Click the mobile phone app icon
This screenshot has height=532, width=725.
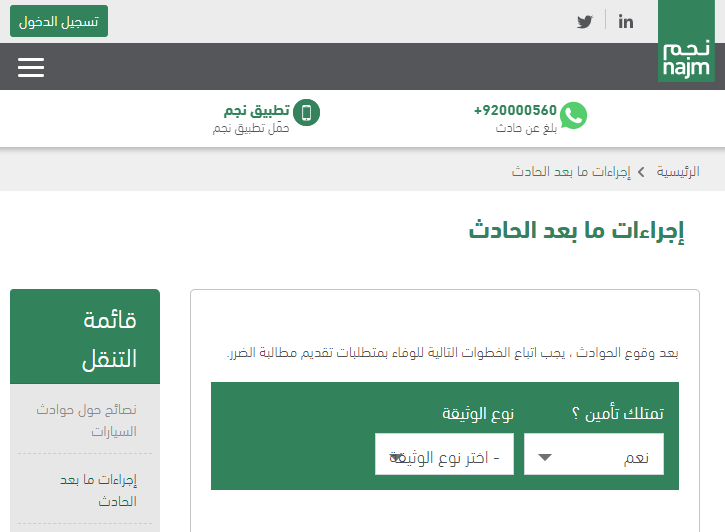(x=308, y=113)
